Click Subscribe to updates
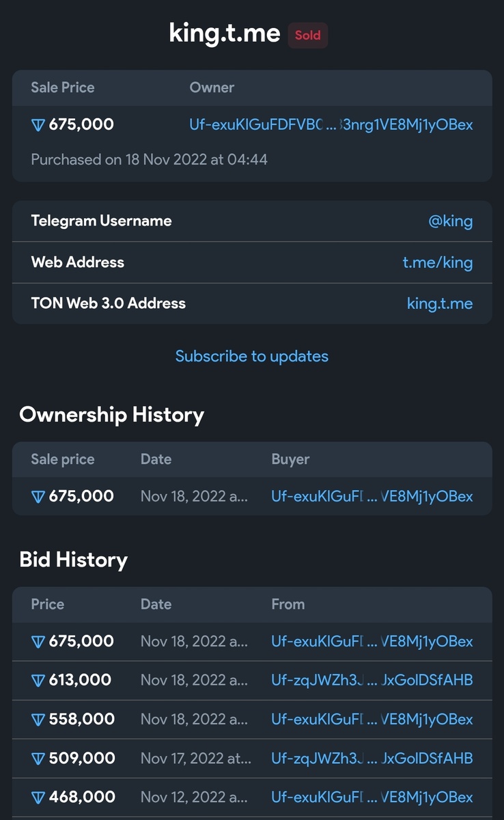The height and width of the screenshot is (820, 504). tap(252, 356)
